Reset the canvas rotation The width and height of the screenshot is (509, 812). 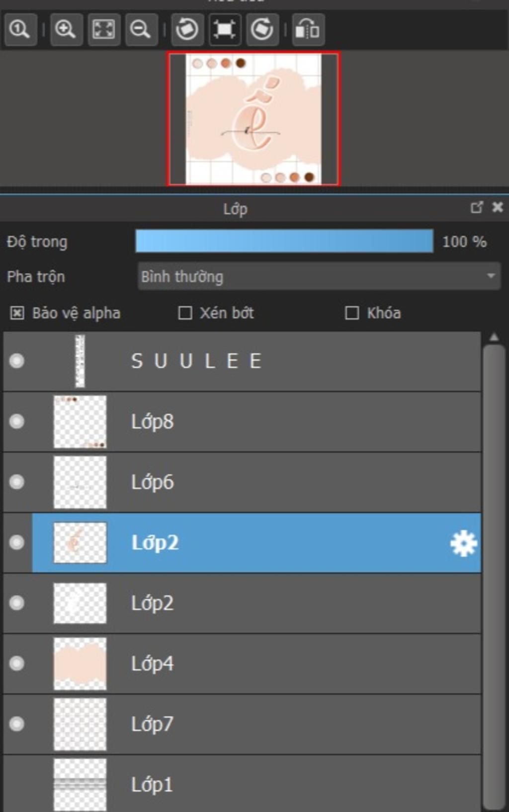pos(225,29)
